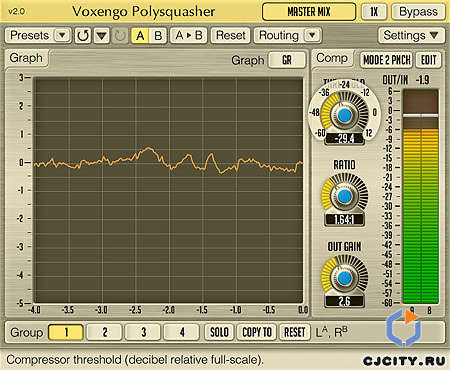
Task: Select Group 2 tab
Action: (x=105, y=332)
